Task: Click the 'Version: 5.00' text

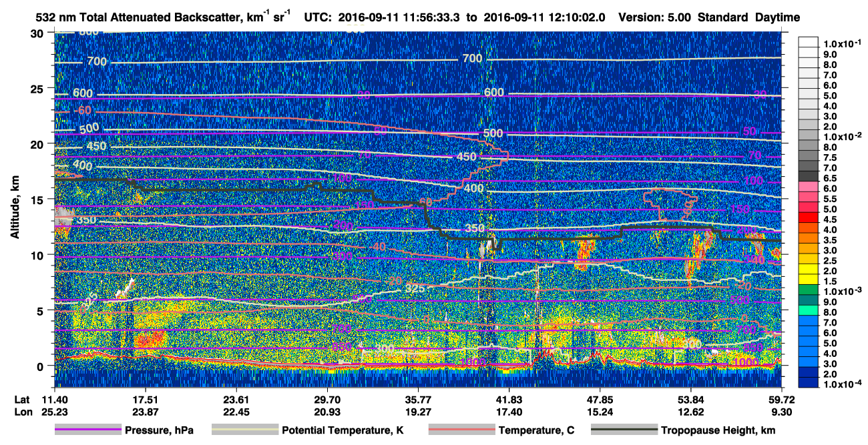Action: pyautogui.click(x=654, y=17)
